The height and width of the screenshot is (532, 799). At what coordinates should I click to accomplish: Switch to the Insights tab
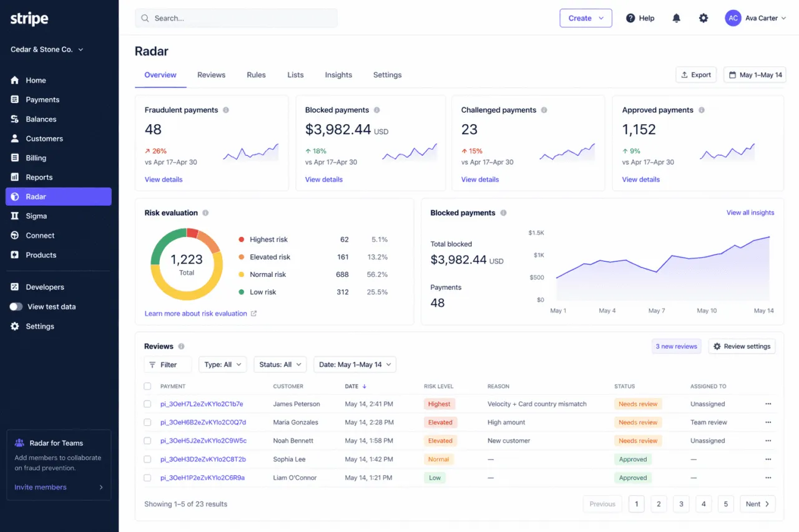pos(338,75)
